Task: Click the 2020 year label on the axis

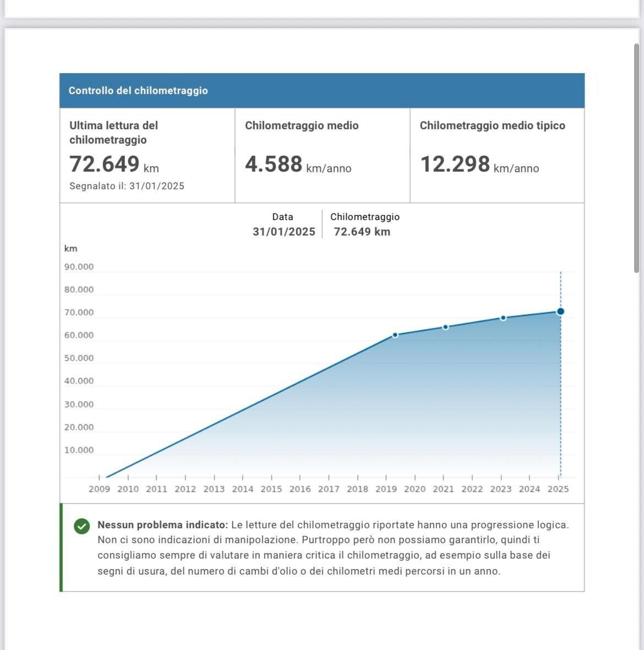Action: (x=414, y=489)
